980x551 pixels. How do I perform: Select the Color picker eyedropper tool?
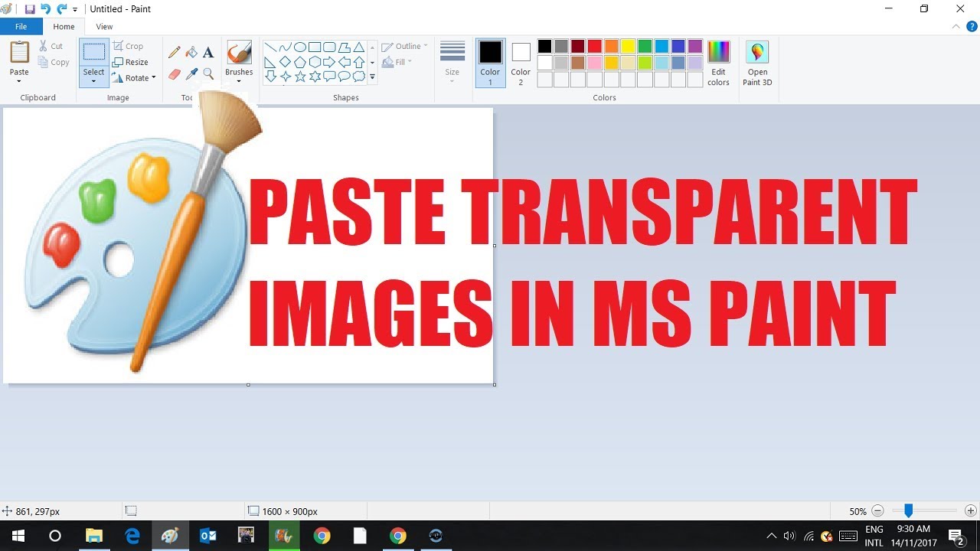pos(191,74)
